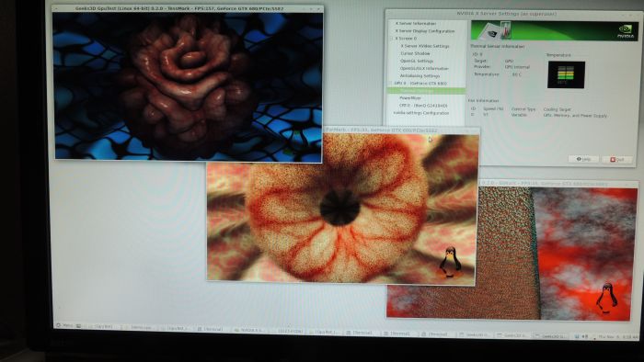Viewport: 644px width, 362px height.
Task: Click the Quit button in NVIDIA settings
Action: 616,159
